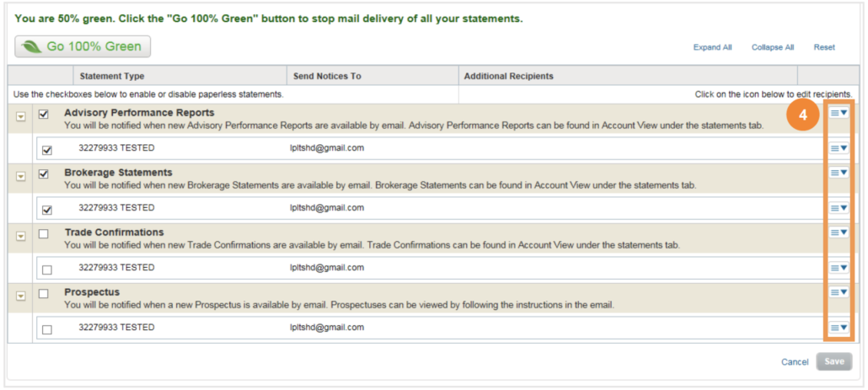Collapse the Trade Confirmations section
The height and width of the screenshot is (390, 868).
20,236
